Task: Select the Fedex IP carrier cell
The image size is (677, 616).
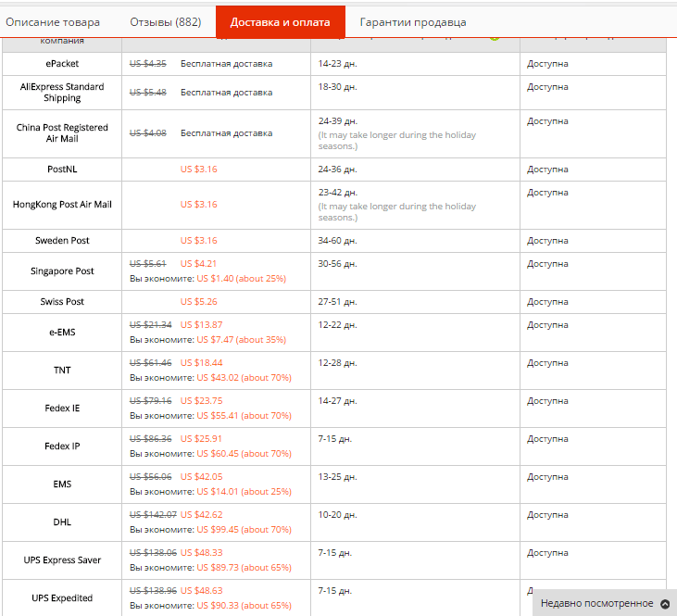Action: [x=62, y=446]
